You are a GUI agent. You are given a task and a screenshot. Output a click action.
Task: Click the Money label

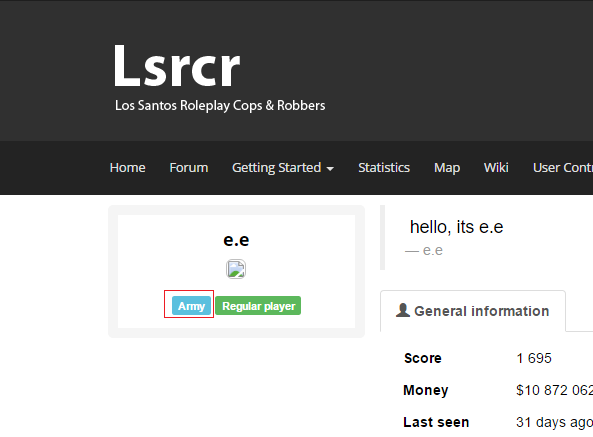pos(426,390)
